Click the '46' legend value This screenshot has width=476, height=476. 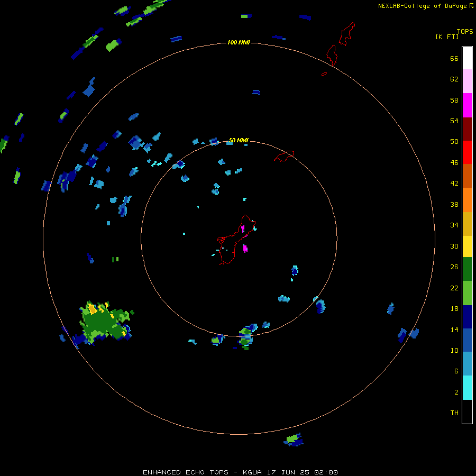[x=454, y=163]
